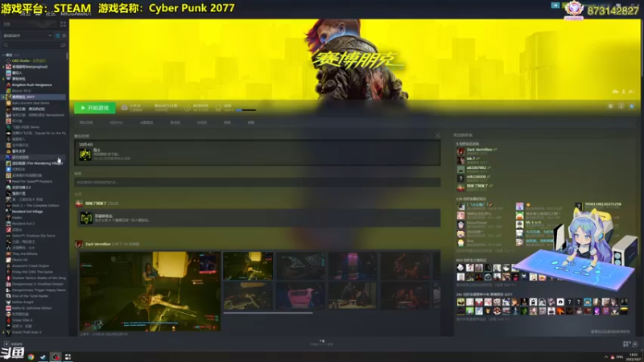Switch library to grid view icon
Viewport: 644px width, 362px height.
[63, 24]
